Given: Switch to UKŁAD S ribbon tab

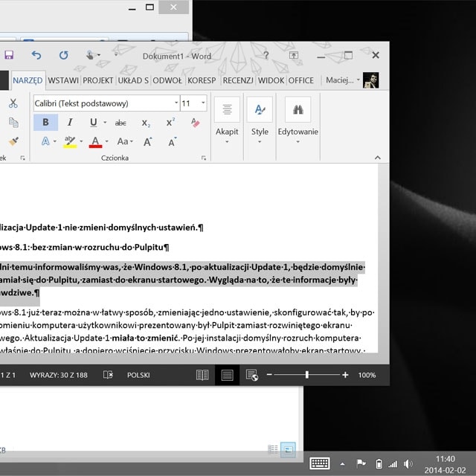Looking at the screenshot, I should [x=133, y=80].
